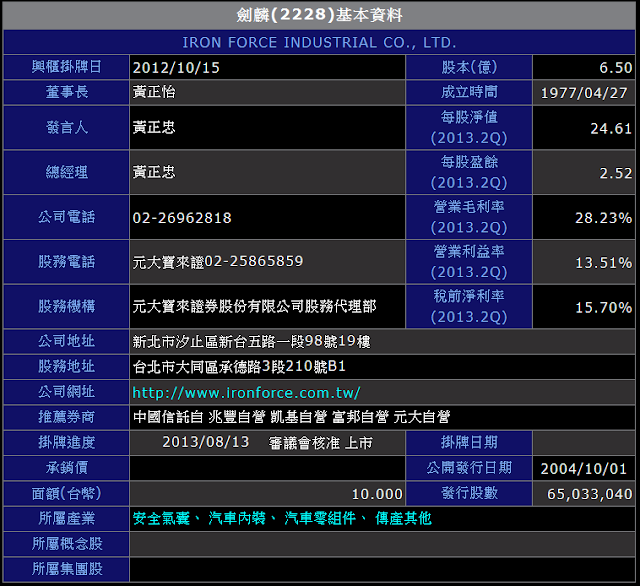Click 元大寶來證02-25865859 value

218,262
